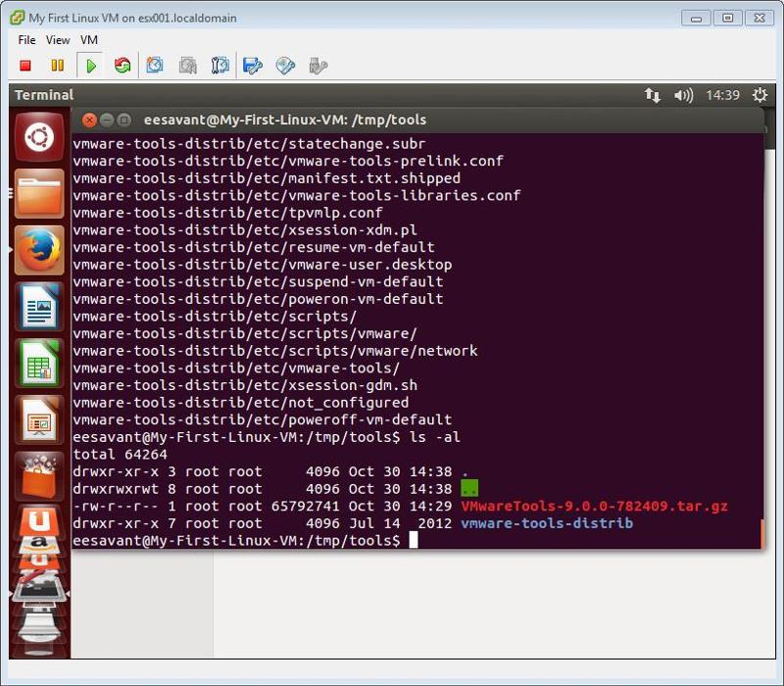Close the terminal window with the red button
This screenshot has width=784, height=686.
pos(89,120)
